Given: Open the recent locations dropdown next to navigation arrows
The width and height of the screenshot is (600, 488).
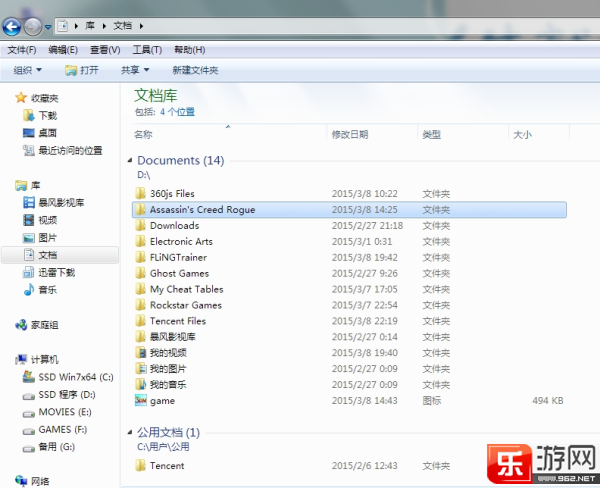Looking at the screenshot, I should [x=48, y=27].
